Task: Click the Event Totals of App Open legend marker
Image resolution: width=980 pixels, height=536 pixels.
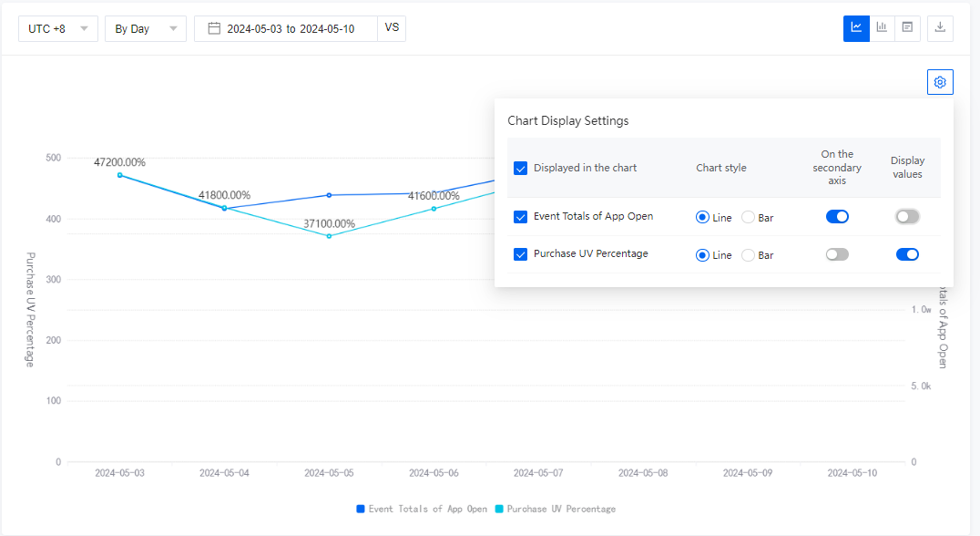Action: [360, 509]
